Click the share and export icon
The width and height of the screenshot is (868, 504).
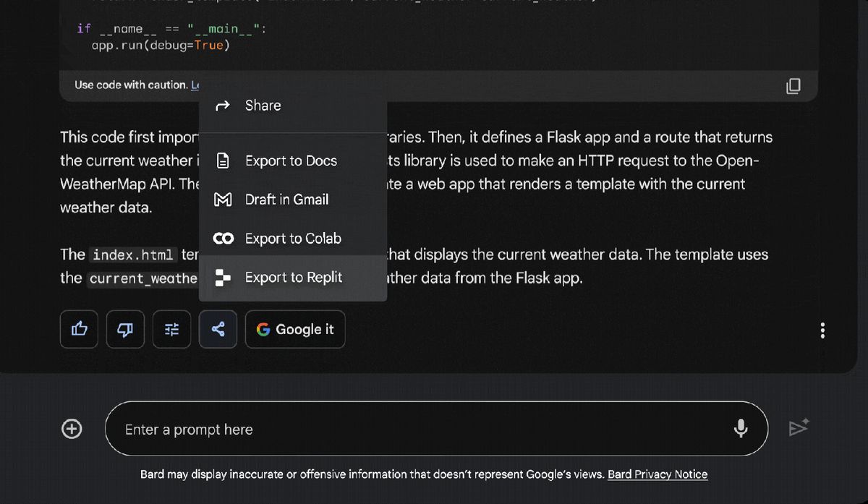click(x=218, y=330)
